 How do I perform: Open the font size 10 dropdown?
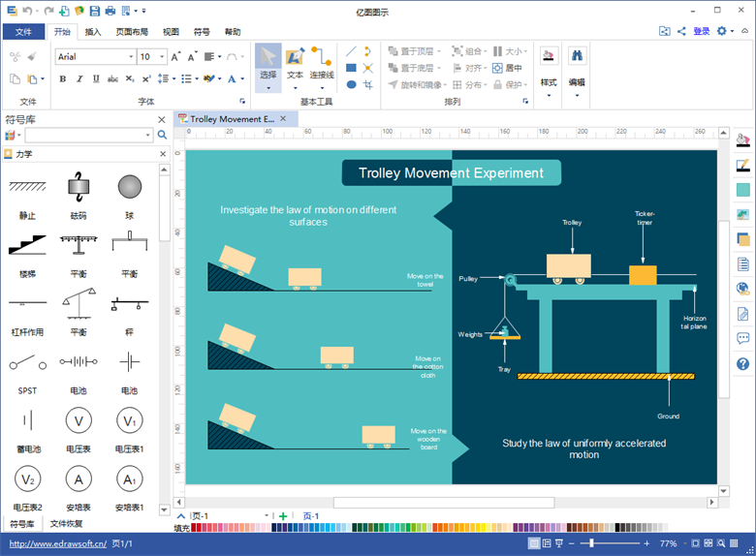click(x=162, y=57)
